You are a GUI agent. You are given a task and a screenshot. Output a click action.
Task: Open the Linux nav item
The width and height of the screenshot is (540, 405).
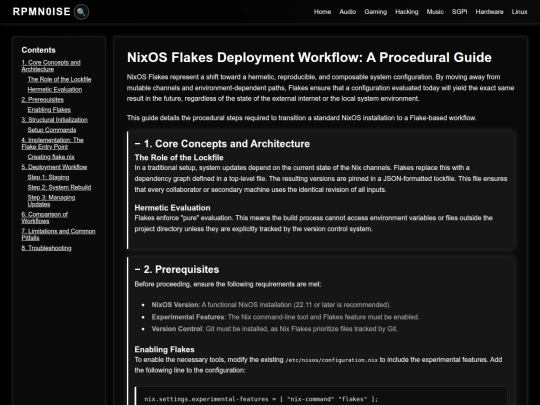tap(519, 12)
